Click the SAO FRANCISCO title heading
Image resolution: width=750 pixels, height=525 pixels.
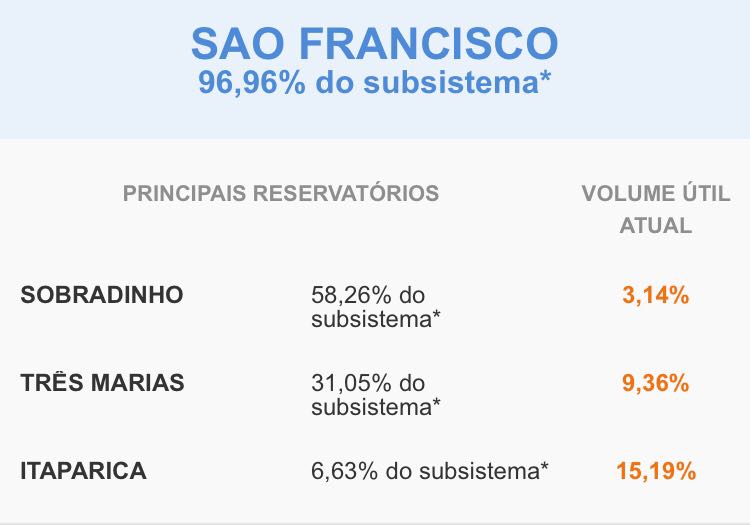(x=375, y=44)
